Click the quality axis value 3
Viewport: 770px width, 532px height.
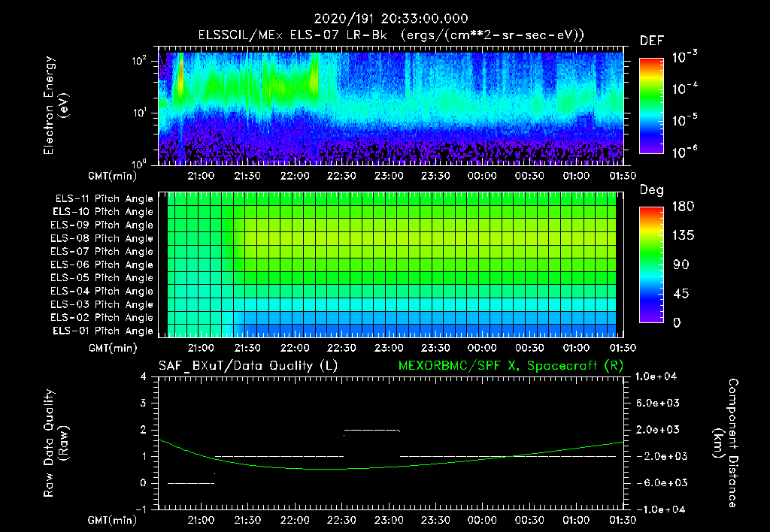pos(143,404)
